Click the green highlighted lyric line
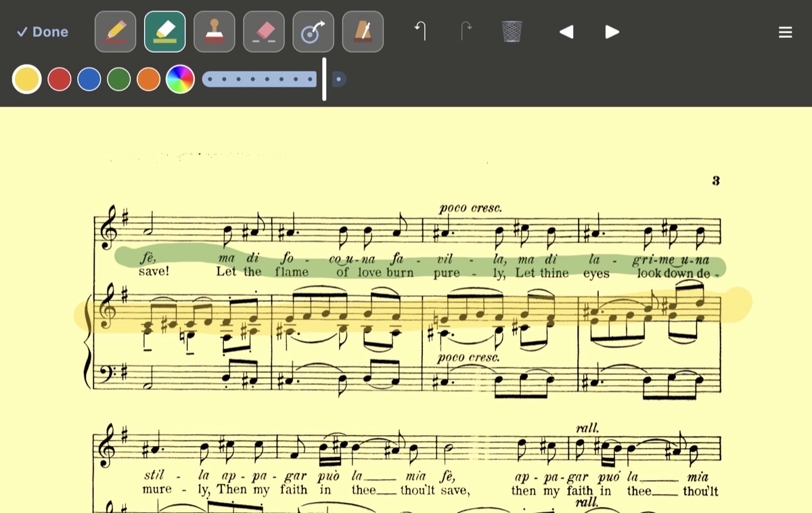 pyautogui.click(x=420, y=261)
